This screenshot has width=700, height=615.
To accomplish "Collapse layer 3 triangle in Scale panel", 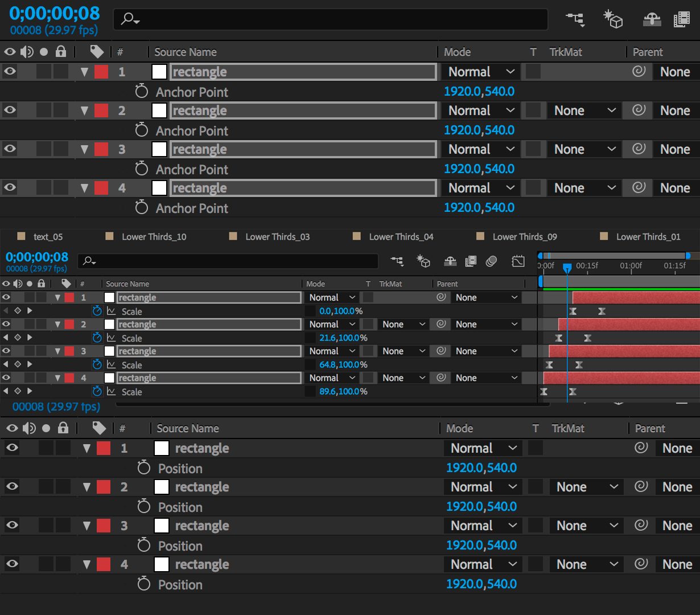I will 57,351.
